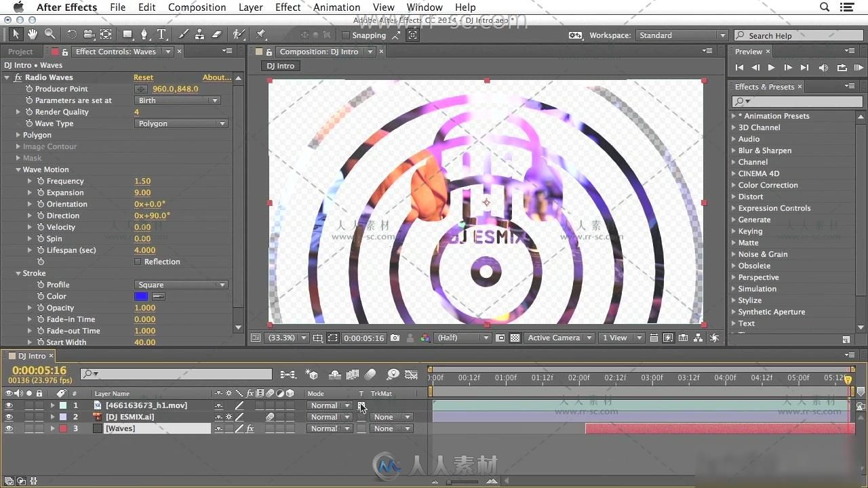Click the Play button in Preview panel
This screenshot has width=868, height=488.
click(x=771, y=67)
